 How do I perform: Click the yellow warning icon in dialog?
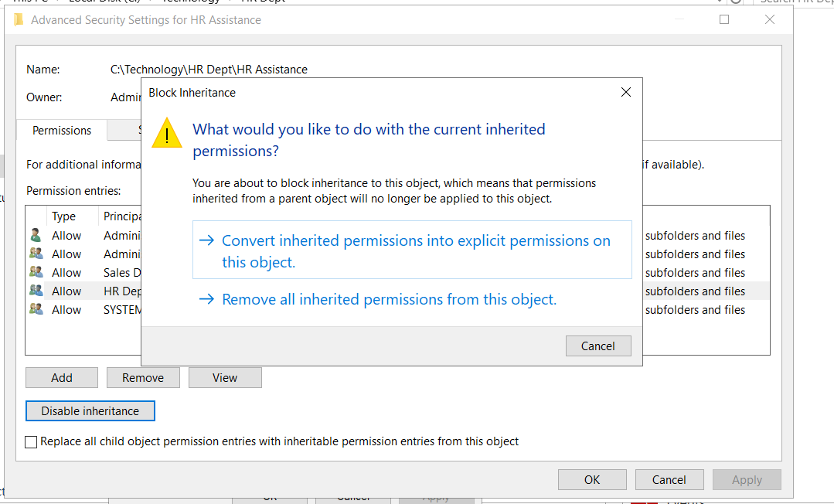pos(167,133)
